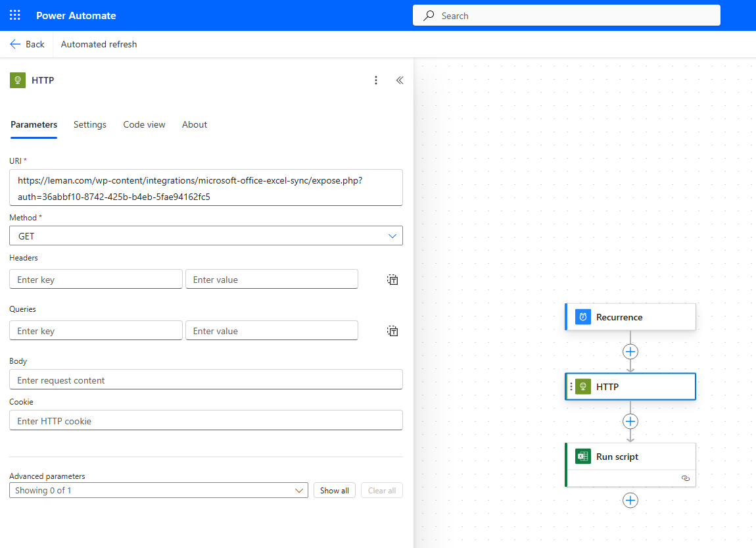Collapse the HTTP details panel
756x548 pixels.
click(399, 80)
